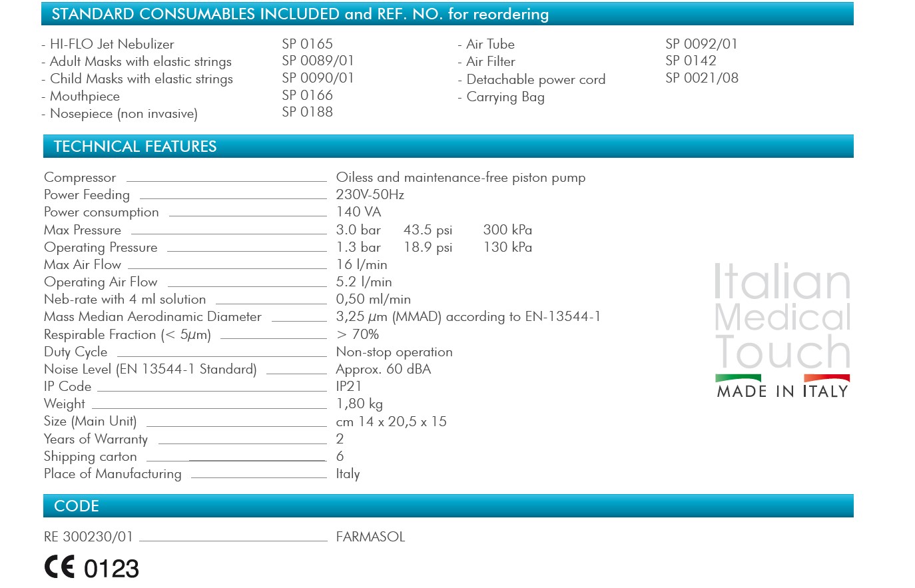The width and height of the screenshot is (915, 588).
Task: Click the 'FARMASOL' product name
Action: 370,537
